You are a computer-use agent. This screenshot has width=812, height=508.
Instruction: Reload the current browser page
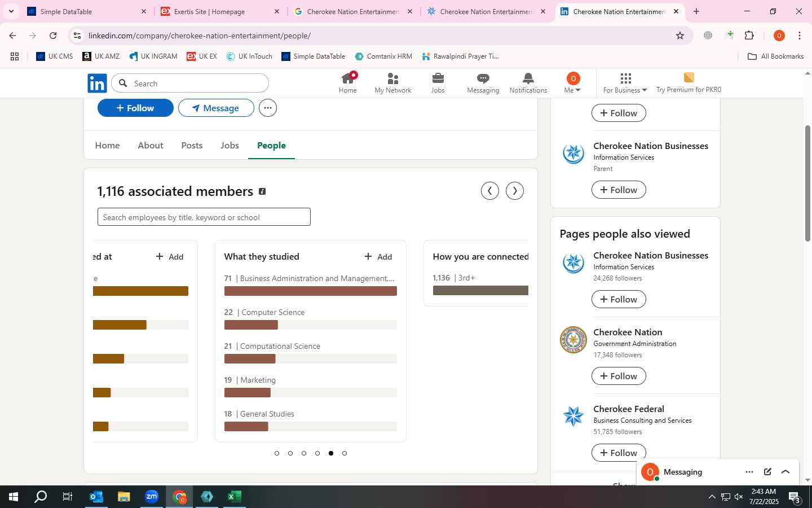pos(53,36)
